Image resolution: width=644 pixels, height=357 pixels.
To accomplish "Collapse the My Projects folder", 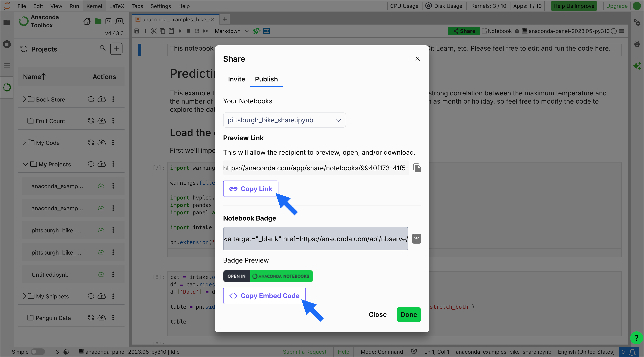I will point(25,164).
